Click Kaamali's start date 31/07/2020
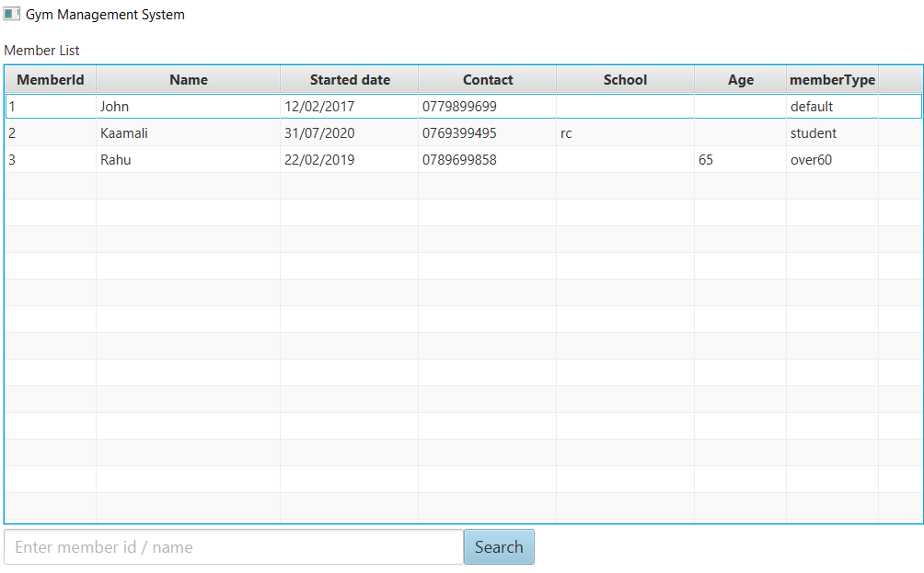Image resolution: width=924 pixels, height=573 pixels. pyautogui.click(x=319, y=133)
